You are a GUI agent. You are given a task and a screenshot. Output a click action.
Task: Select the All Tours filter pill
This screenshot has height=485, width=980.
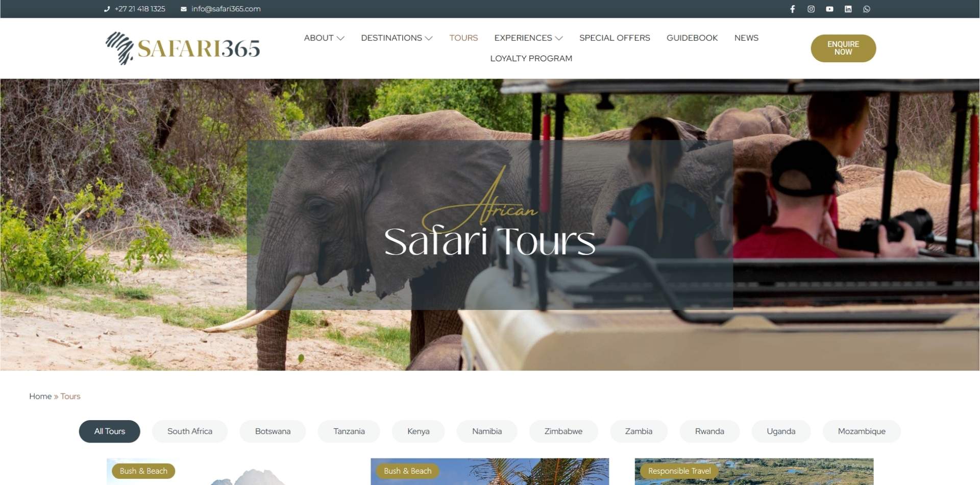pyautogui.click(x=109, y=431)
